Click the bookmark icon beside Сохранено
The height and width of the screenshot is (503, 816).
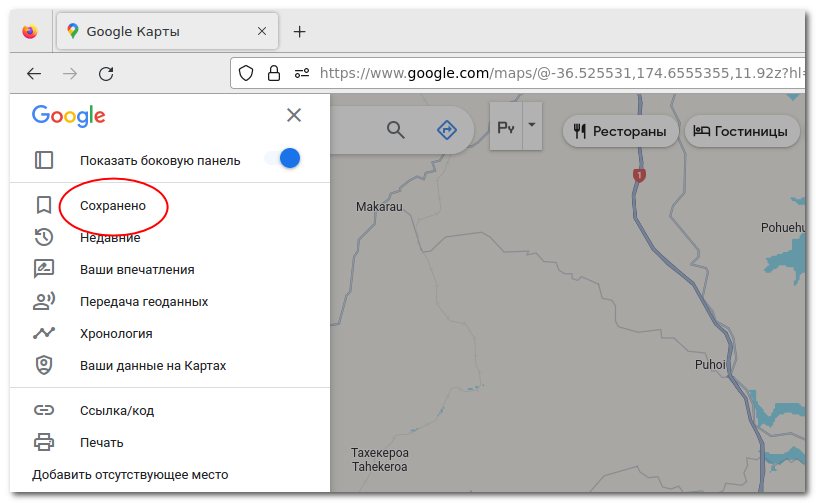coord(44,205)
